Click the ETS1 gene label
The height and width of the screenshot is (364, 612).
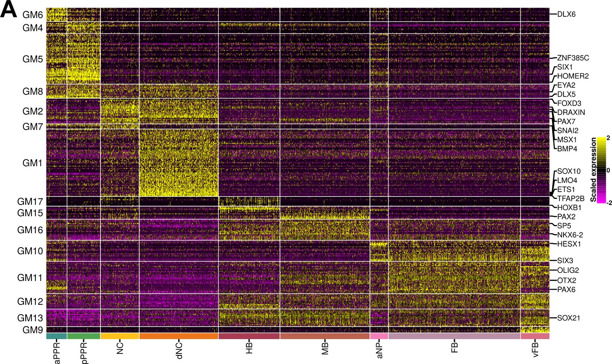566,190
